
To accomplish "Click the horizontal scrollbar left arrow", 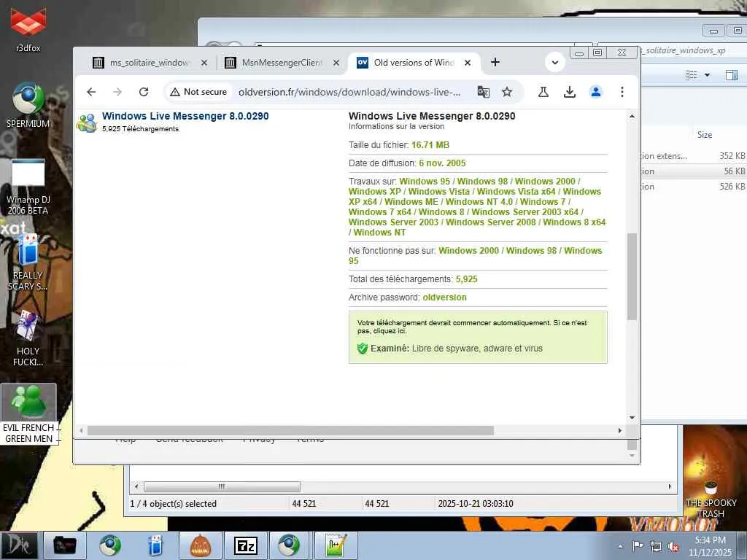I will pyautogui.click(x=82, y=430).
